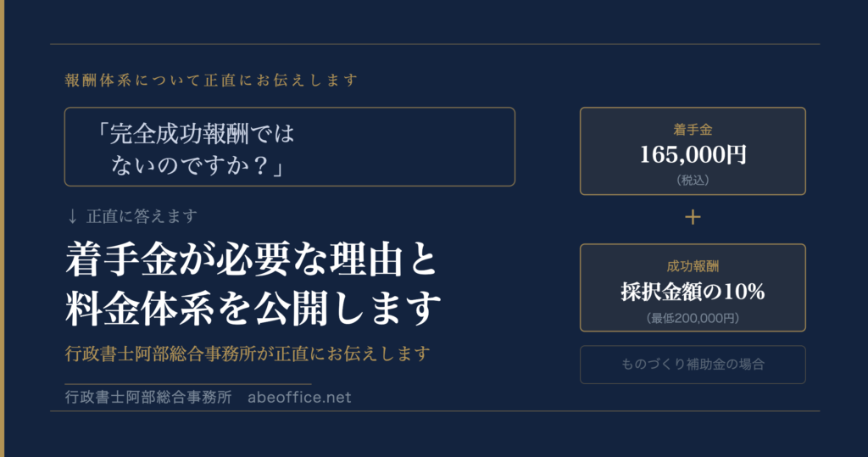Click the (税込) note under the amount
This screenshot has width=868, height=457.
click(x=693, y=179)
